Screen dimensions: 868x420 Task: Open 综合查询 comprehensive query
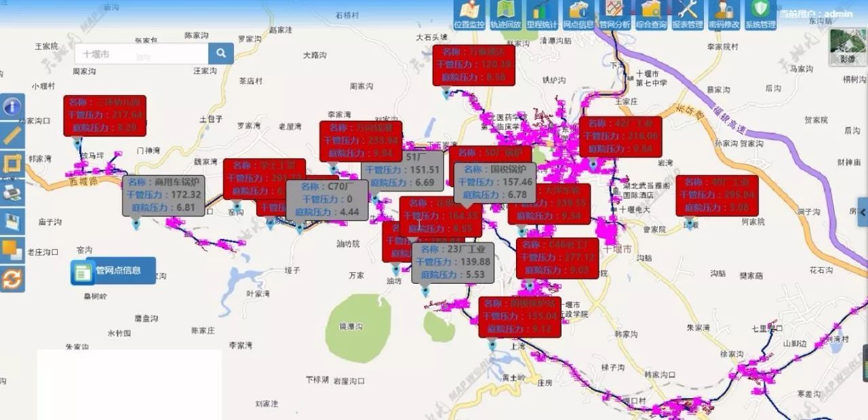pyautogui.click(x=651, y=15)
